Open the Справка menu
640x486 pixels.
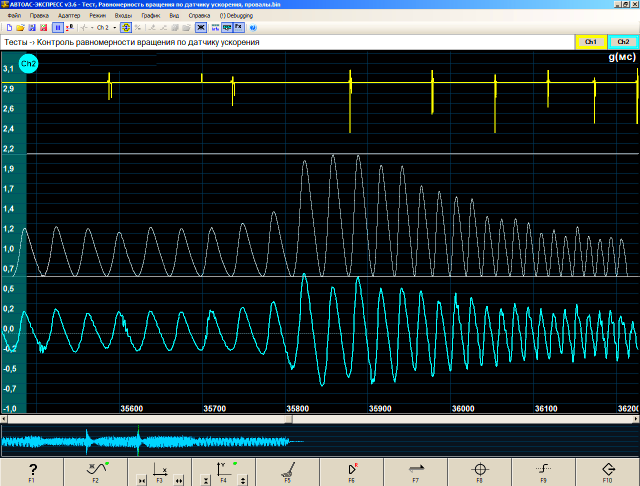click(199, 17)
